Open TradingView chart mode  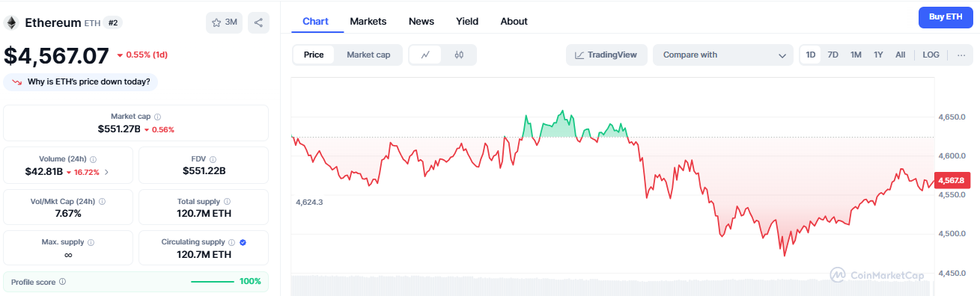pyautogui.click(x=606, y=55)
